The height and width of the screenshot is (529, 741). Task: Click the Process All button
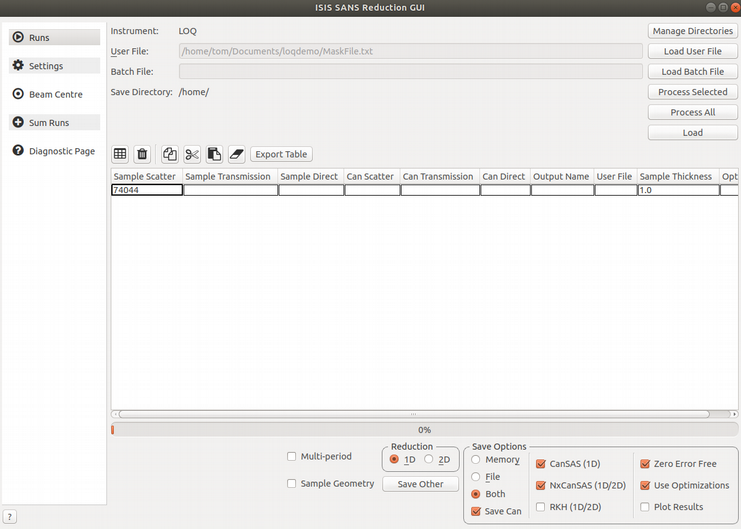(692, 112)
